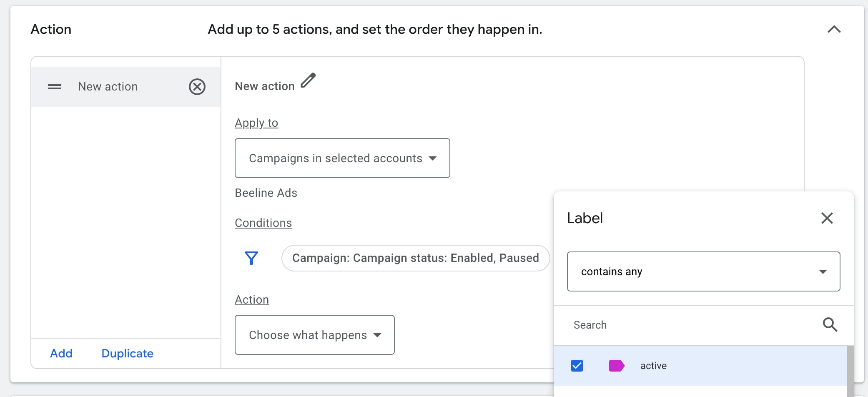Click the label Search field

(692, 325)
